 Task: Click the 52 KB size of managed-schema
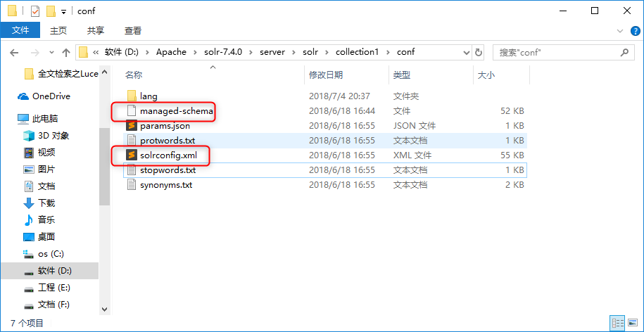[x=512, y=111]
